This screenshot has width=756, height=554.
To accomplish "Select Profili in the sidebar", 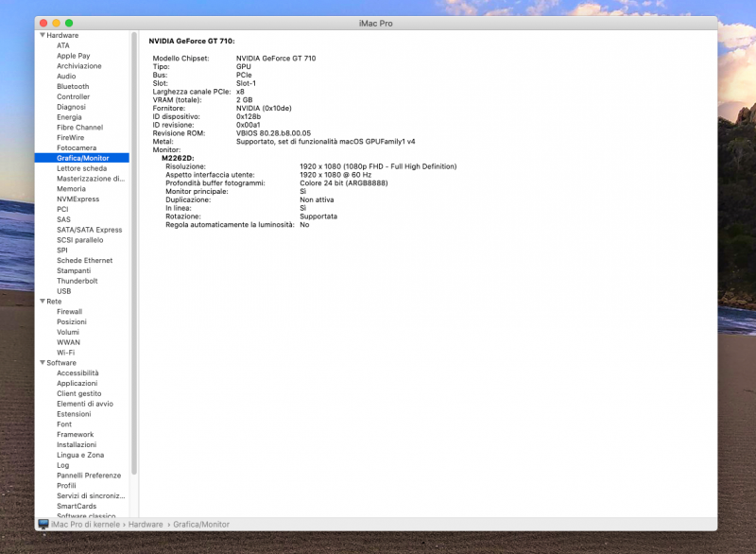I will pyautogui.click(x=66, y=486).
